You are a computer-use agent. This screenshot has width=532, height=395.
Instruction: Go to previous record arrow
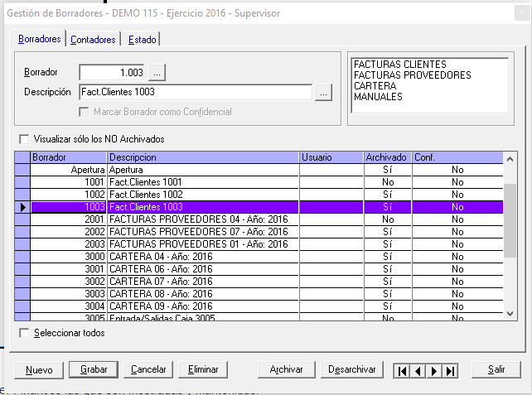coord(418,371)
